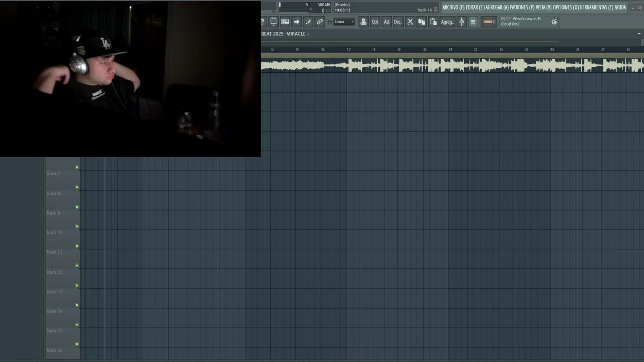
Task: Toggle green LED just above Track 7 label
Action: pos(77,167)
